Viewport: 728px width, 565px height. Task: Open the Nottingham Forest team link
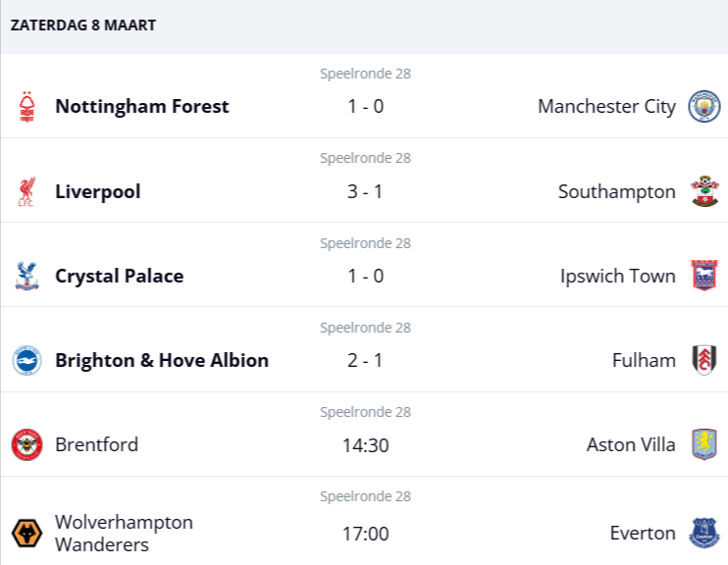(x=142, y=106)
